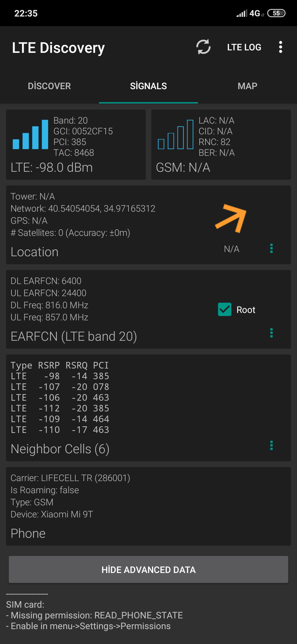Tap the Phone carrier info card
Viewport: 297px width, 644px height.
click(148, 506)
